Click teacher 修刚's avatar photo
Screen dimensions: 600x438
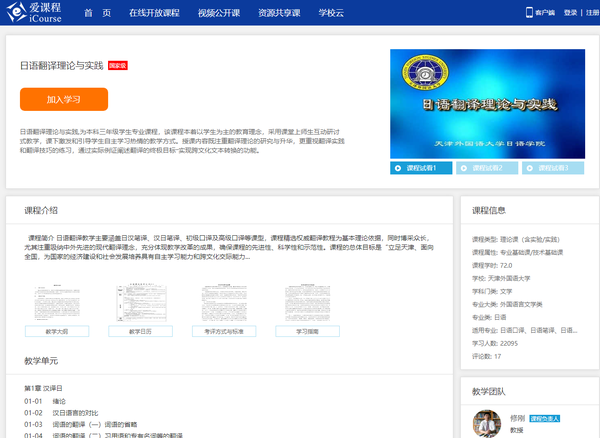pos(485,423)
